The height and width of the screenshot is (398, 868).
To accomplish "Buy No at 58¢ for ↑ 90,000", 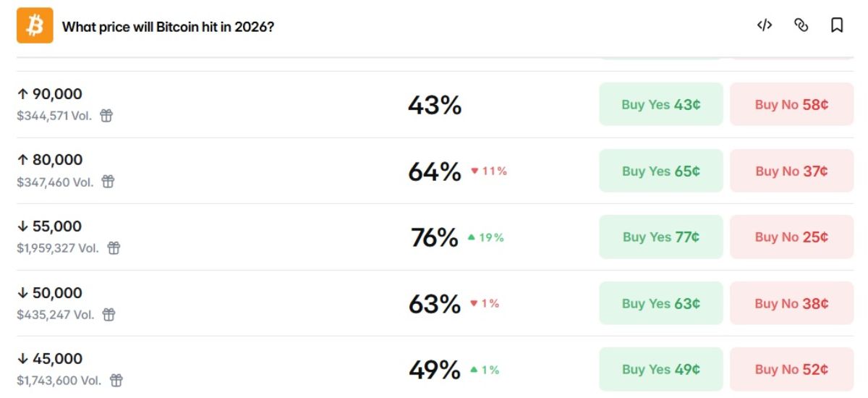I will pos(791,104).
